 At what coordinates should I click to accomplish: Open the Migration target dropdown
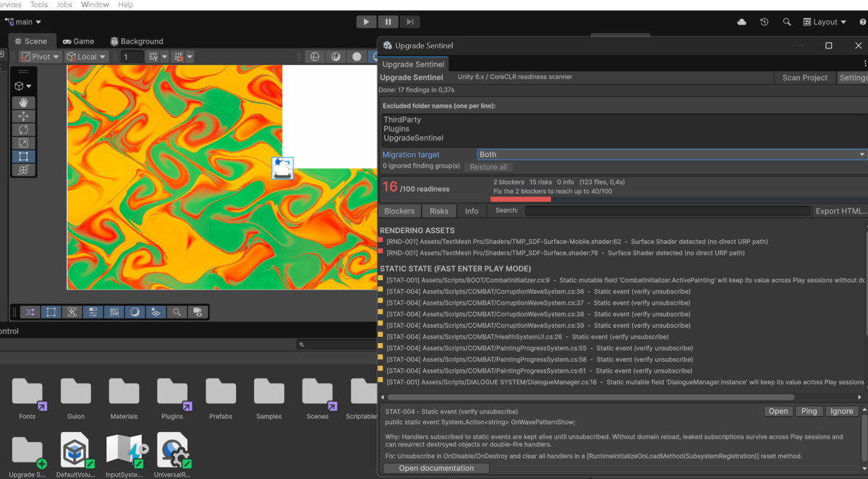coord(672,154)
